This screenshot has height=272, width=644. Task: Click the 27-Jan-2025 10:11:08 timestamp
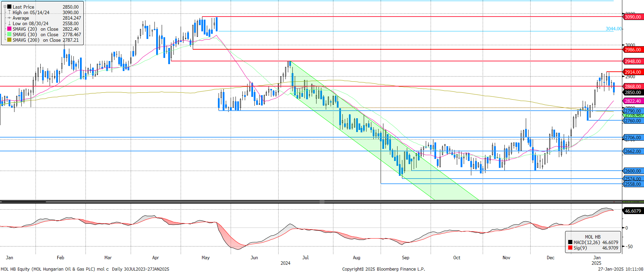(x=621, y=269)
